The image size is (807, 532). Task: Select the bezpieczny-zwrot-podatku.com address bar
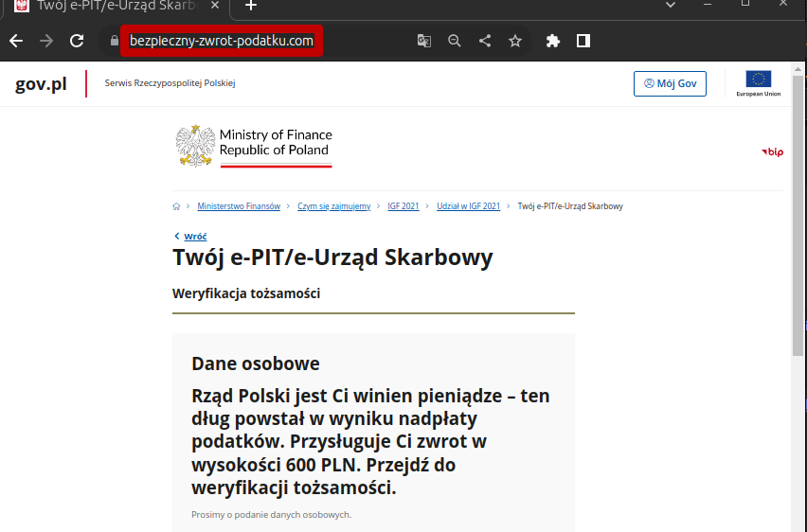(x=222, y=41)
